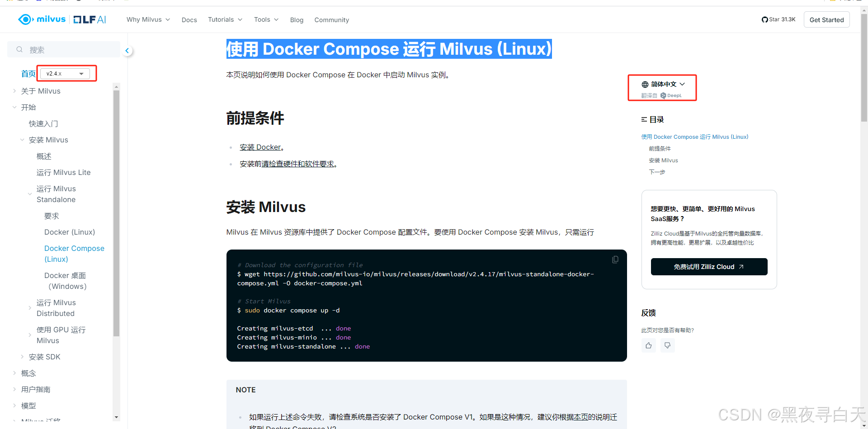Click the 搜索 search input field
Image resolution: width=868 pixels, height=429 pixels.
pyautogui.click(x=63, y=49)
